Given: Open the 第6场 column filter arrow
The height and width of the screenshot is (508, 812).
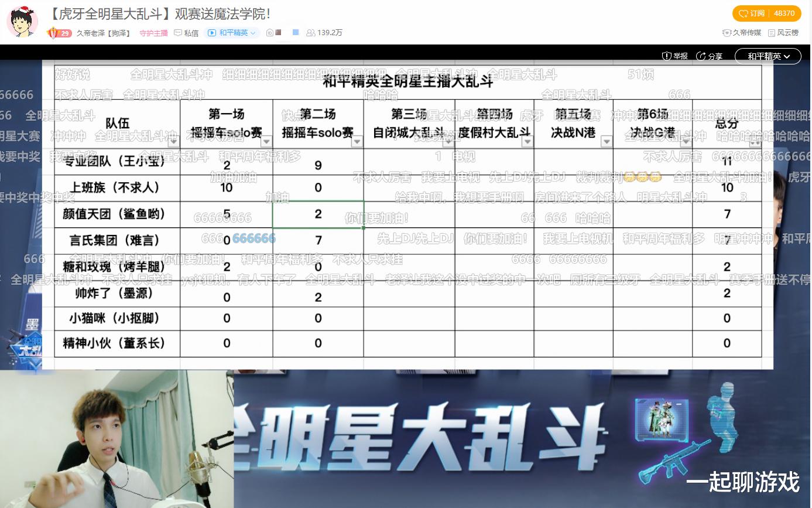Looking at the screenshot, I should 686,141.
